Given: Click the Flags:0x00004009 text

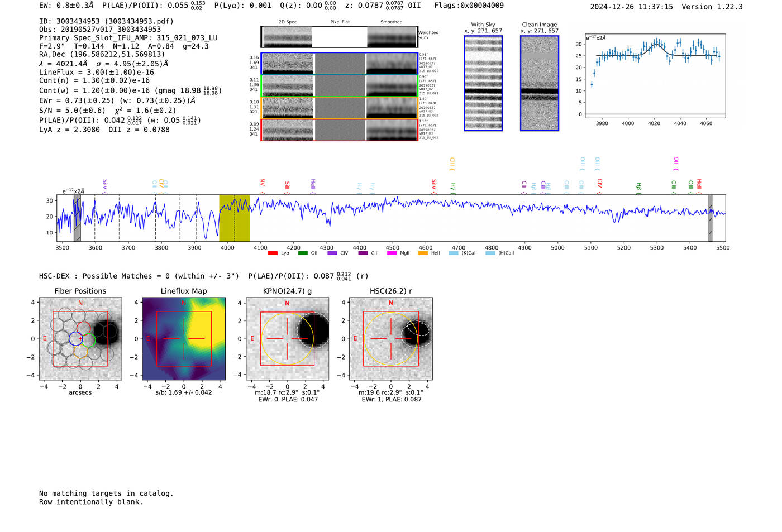Looking at the screenshot, I should pyautogui.click(x=469, y=6).
